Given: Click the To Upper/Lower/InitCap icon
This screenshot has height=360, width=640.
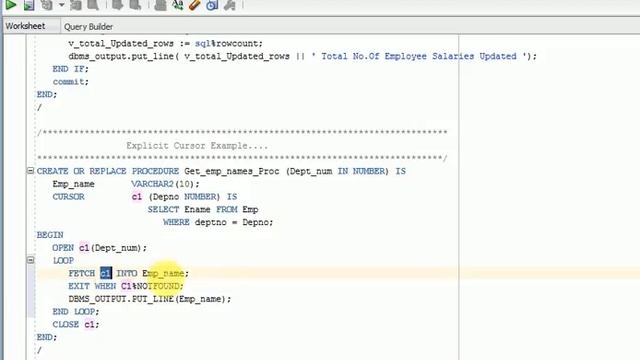Looking at the screenshot, I should (178, 4).
